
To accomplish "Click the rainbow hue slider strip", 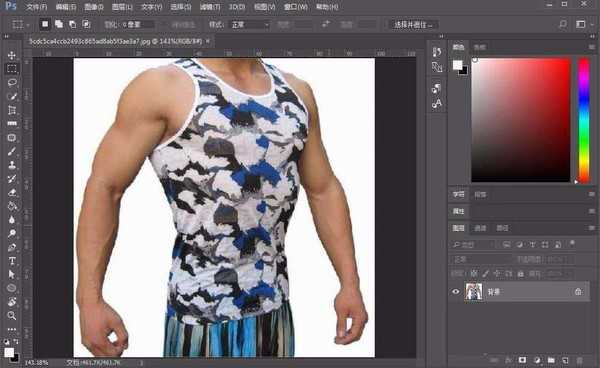I will point(584,120).
